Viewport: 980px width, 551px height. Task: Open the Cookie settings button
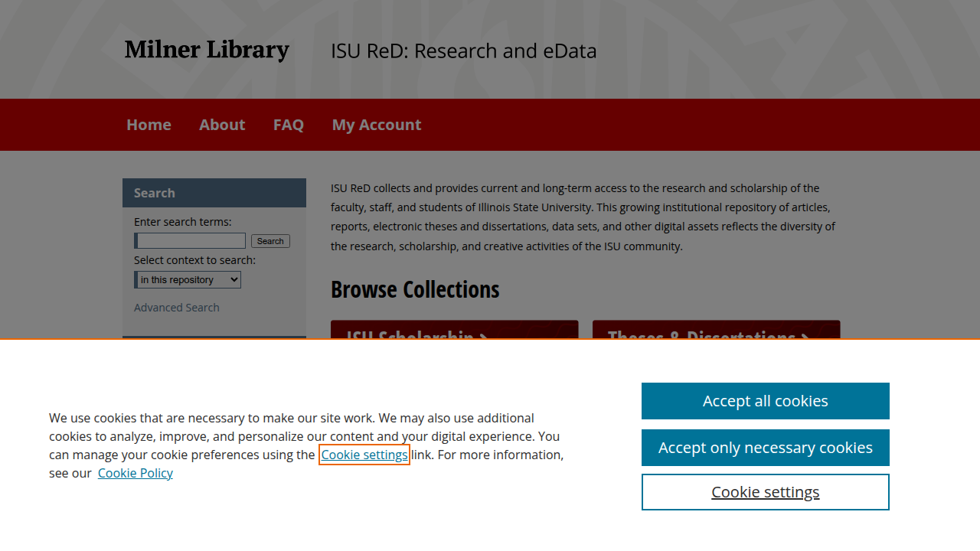766,492
